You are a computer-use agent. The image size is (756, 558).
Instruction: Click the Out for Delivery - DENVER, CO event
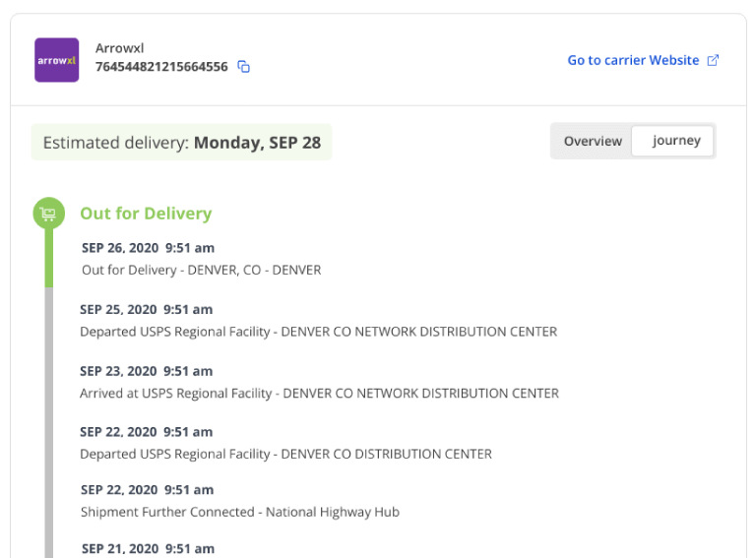pyautogui.click(x=201, y=270)
